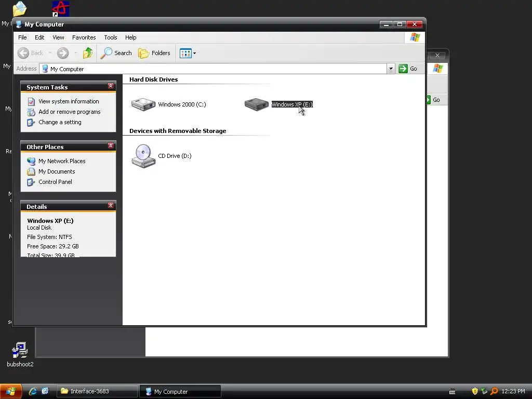Open the Views dropdown button
The height and width of the screenshot is (399, 532).
coord(188,54)
